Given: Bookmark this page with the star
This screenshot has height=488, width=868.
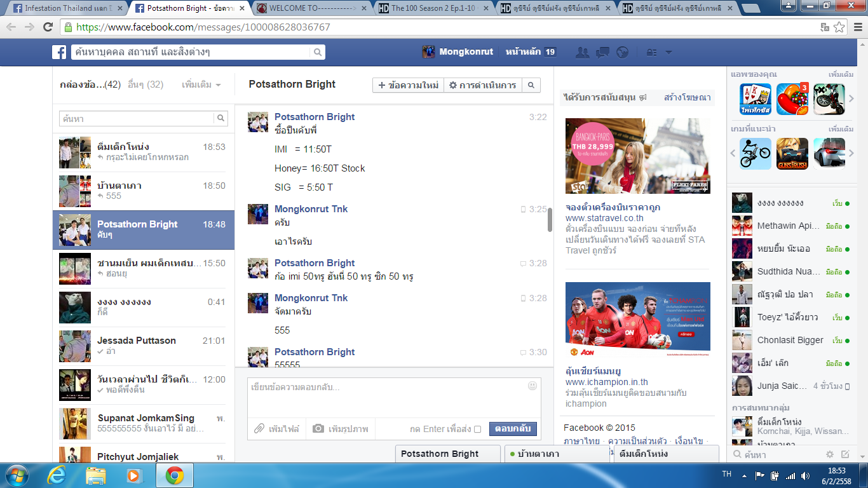Looking at the screenshot, I should [x=839, y=27].
